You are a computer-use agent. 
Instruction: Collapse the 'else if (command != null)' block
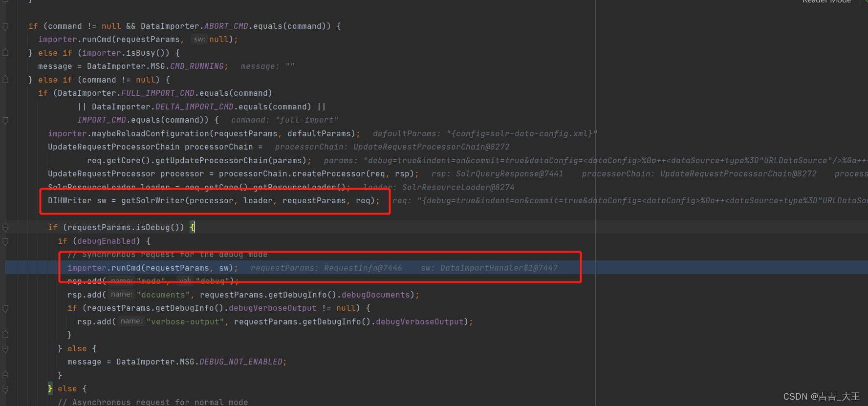(5, 80)
